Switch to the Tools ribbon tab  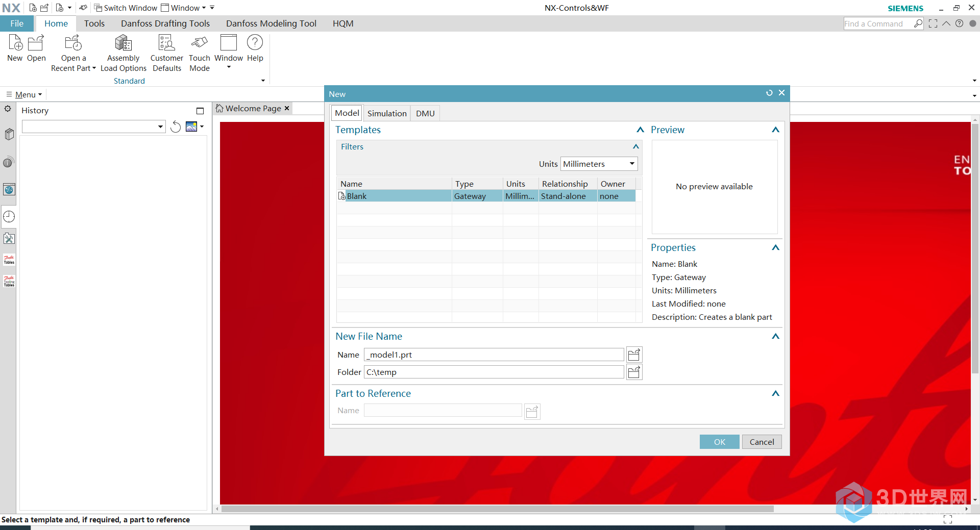94,23
